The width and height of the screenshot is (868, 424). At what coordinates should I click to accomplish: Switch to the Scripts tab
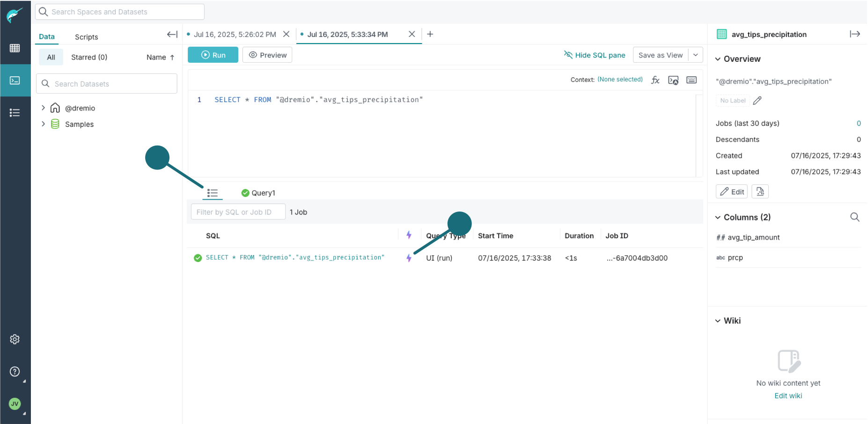pos(86,37)
